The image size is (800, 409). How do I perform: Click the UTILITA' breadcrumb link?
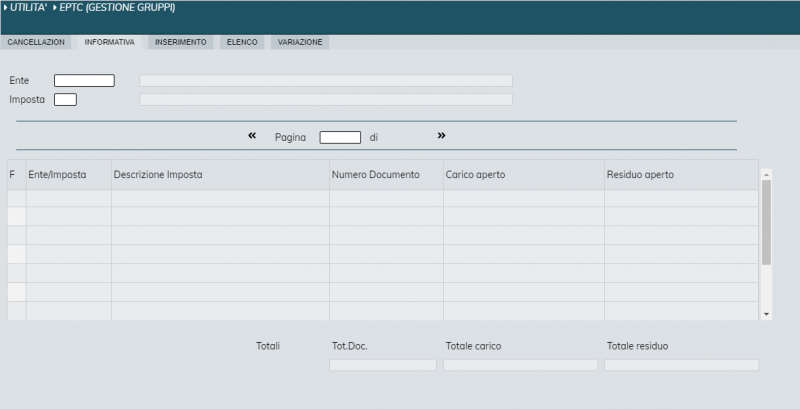pyautogui.click(x=28, y=8)
